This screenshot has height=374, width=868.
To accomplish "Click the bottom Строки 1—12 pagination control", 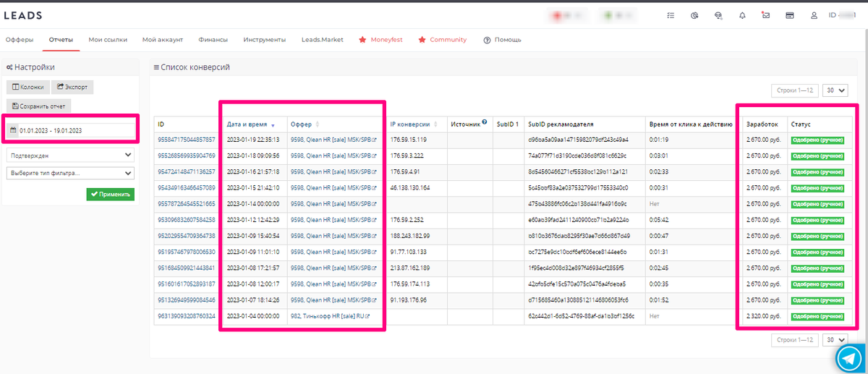I will pos(796,339).
